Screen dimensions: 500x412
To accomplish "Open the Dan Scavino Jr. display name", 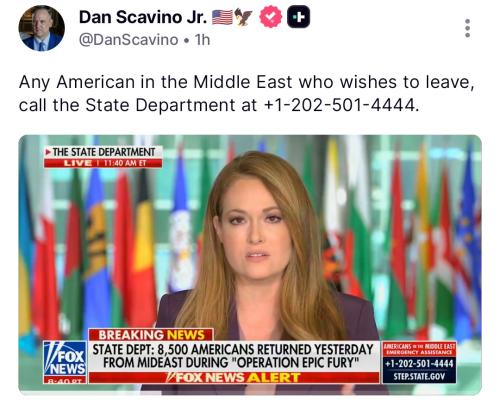I will (143, 17).
